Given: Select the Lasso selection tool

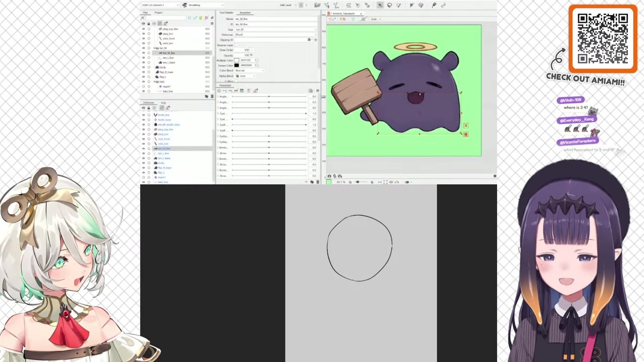Looking at the screenshot, I should pos(389,5).
